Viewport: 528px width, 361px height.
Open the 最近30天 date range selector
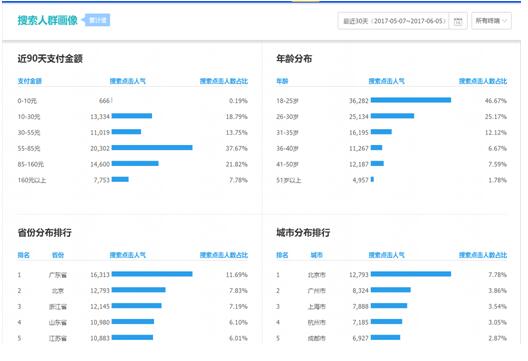(393, 21)
